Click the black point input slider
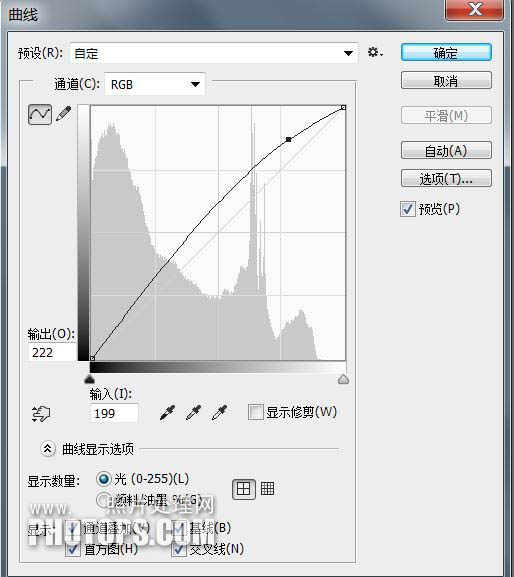The width and height of the screenshot is (514, 577). (x=89, y=379)
